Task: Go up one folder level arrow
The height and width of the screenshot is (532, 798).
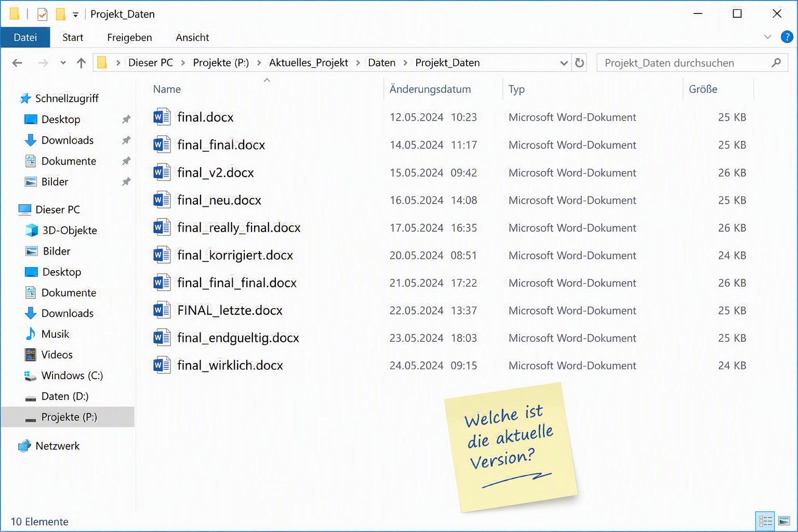Action: [81, 63]
